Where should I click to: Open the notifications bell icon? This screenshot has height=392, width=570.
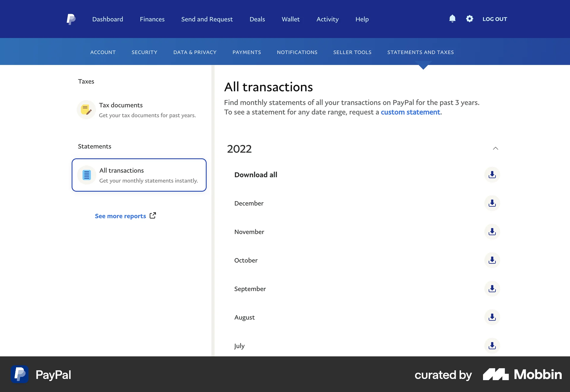[452, 19]
